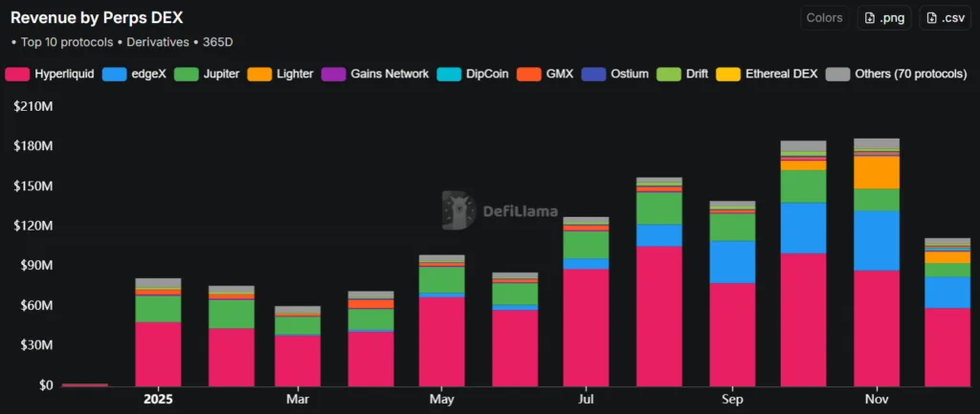The height and width of the screenshot is (414, 980).
Task: Click the Ostium legend label
Action: 630,75
